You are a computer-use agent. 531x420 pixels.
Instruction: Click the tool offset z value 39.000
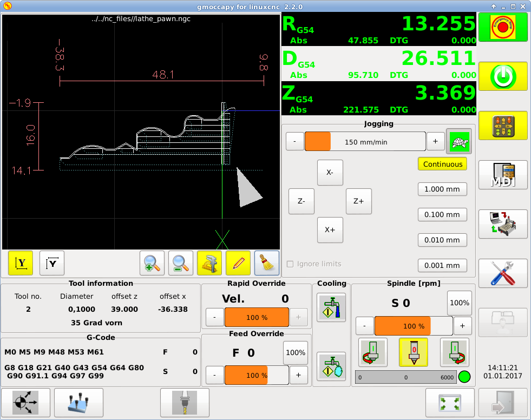point(124,309)
